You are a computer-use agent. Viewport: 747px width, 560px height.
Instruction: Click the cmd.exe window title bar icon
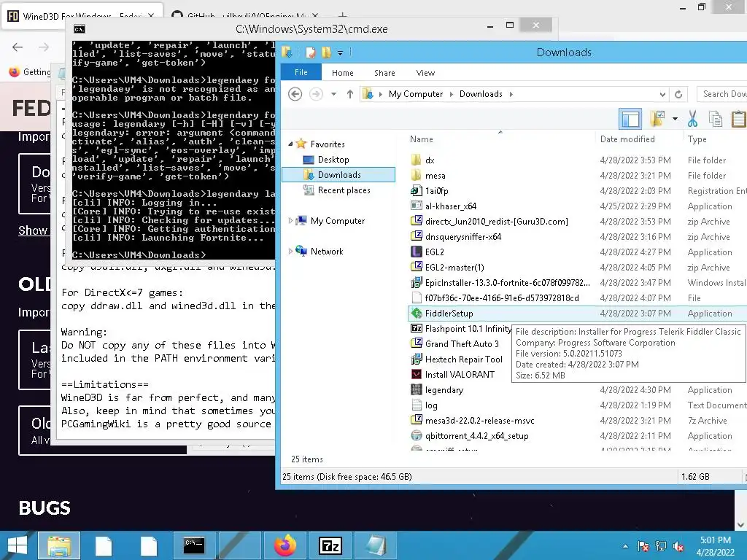[80, 29]
